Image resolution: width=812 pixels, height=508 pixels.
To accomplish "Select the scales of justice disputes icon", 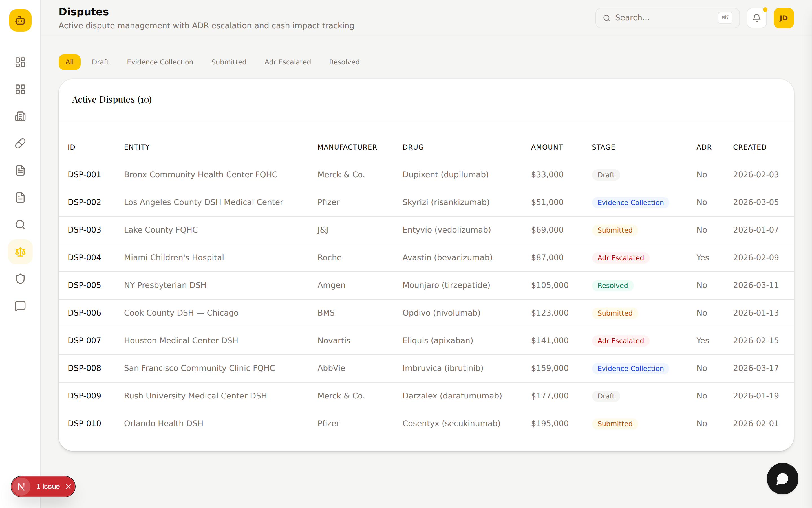I will pyautogui.click(x=20, y=252).
